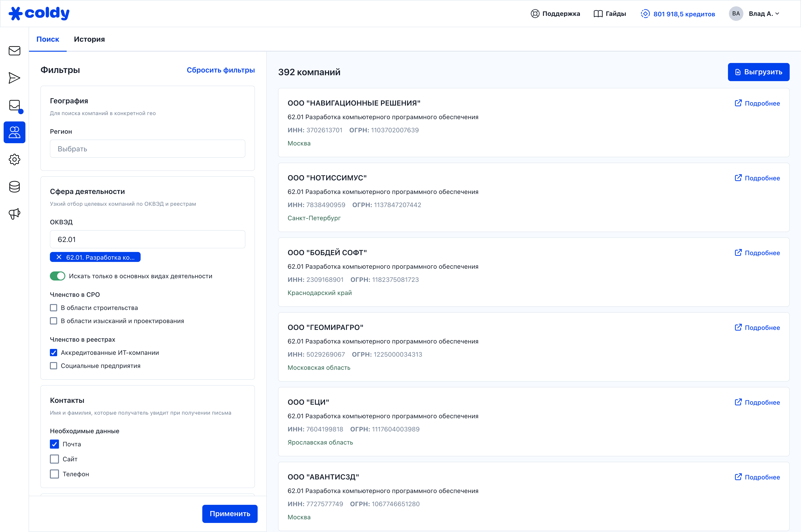Open settings gear in sidebar
Screen dimensions: 801x532
(x=14, y=160)
